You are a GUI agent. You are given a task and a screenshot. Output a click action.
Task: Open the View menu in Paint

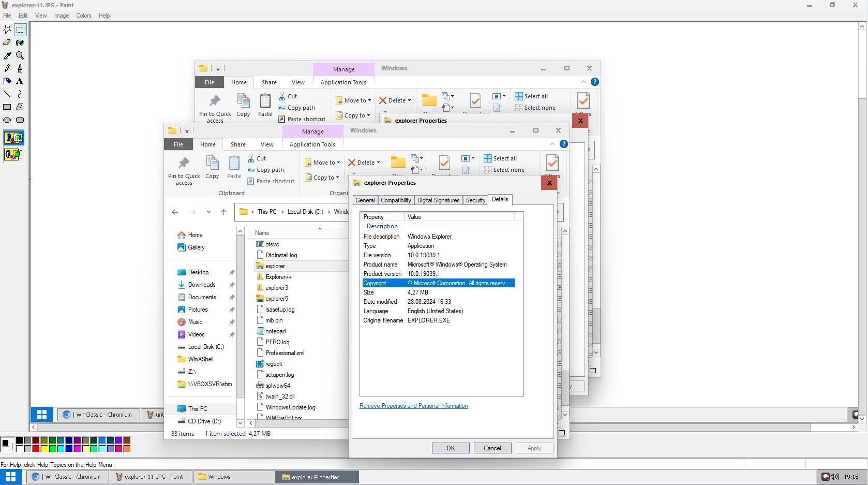pos(41,16)
